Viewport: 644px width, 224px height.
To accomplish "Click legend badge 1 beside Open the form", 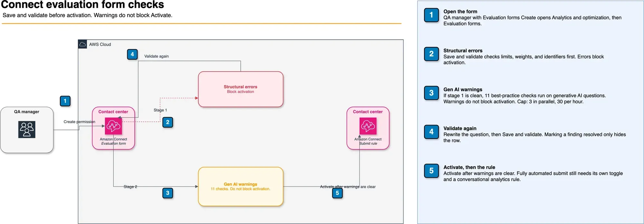I will click(x=431, y=15).
